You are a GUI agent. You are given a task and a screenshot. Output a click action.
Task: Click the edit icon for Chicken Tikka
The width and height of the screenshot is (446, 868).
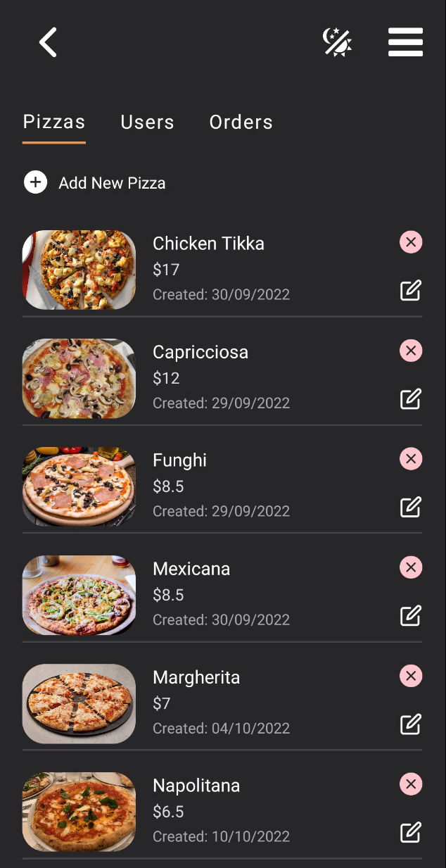click(411, 290)
